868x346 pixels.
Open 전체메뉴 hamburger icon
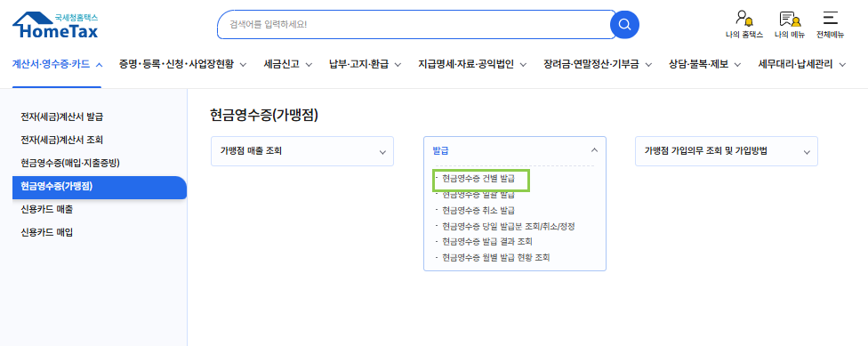pyautogui.click(x=830, y=25)
